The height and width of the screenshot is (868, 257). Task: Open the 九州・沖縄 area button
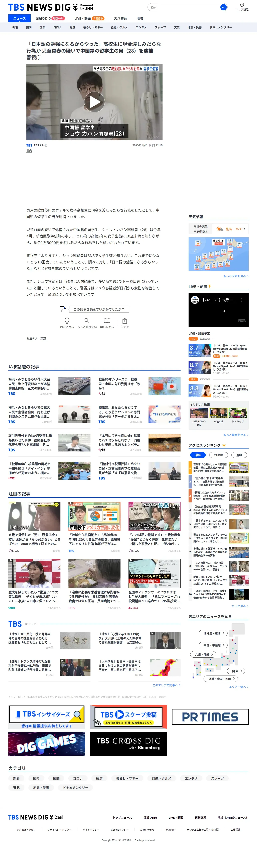203,654
